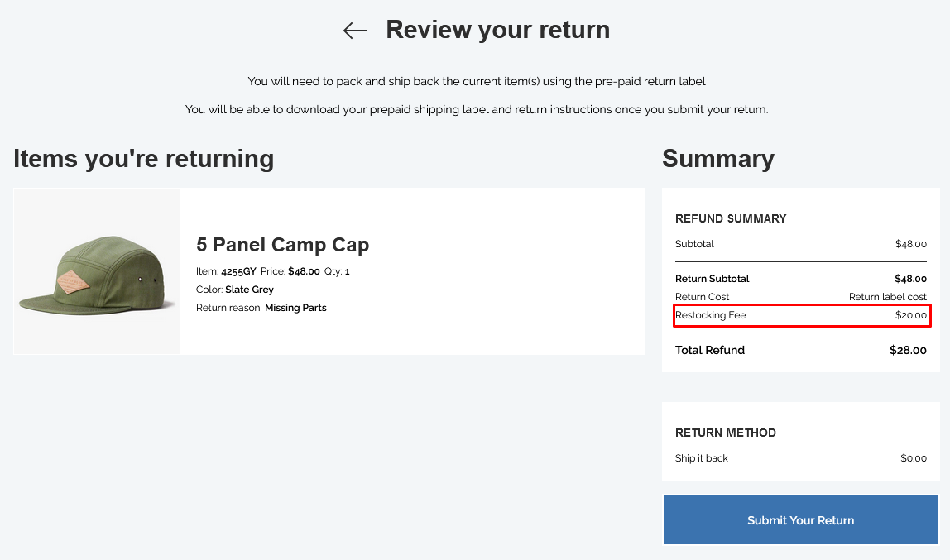Click the Refund Summary heading
Image resolution: width=950 pixels, height=560 pixels.
[731, 218]
